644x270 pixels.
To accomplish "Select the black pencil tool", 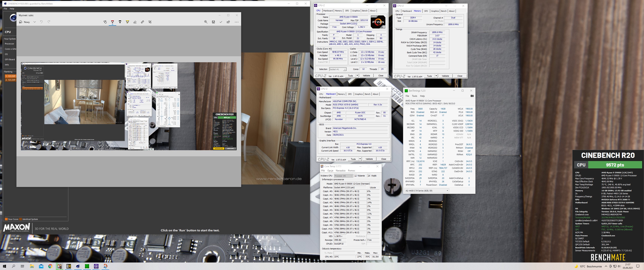I will coord(120,22).
